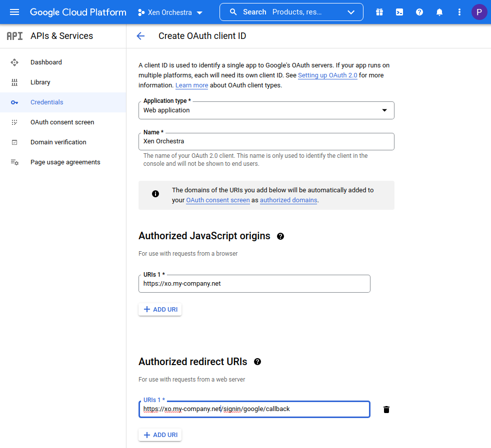This screenshot has width=491, height=448.
Task: Click help icon next to Authorized redirect URIs
Action: pos(257,362)
